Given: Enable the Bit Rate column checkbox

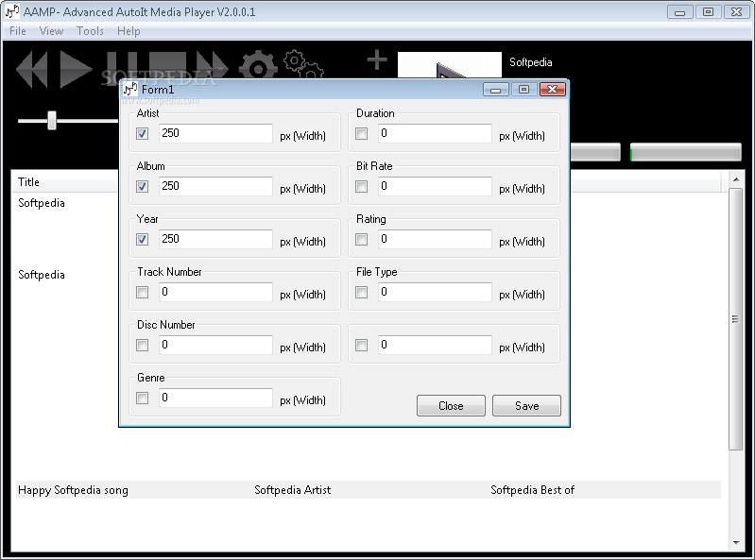Looking at the screenshot, I should point(361,187).
